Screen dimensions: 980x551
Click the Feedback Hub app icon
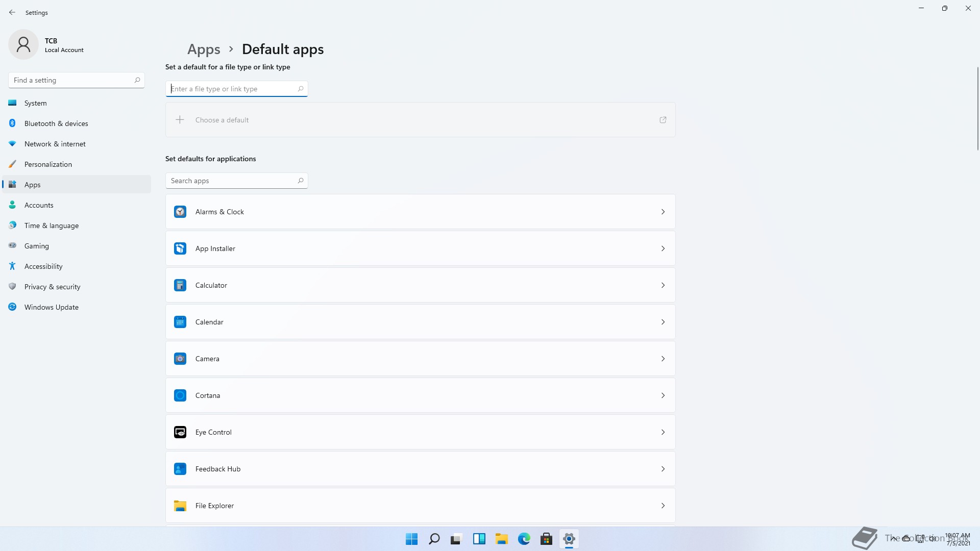coord(180,469)
